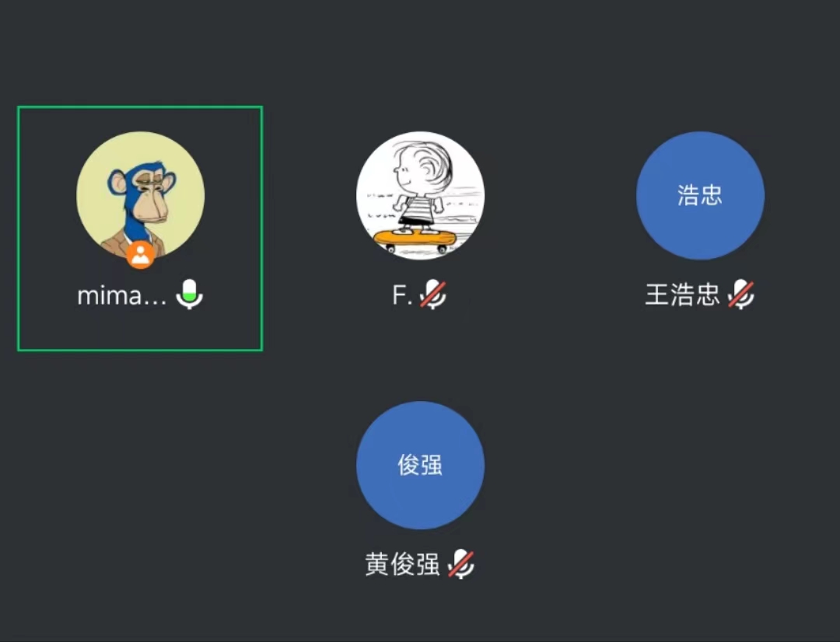The image size is (840, 642).
Task: Click the orange skateboard in F.'s picture
Action: coord(415,239)
